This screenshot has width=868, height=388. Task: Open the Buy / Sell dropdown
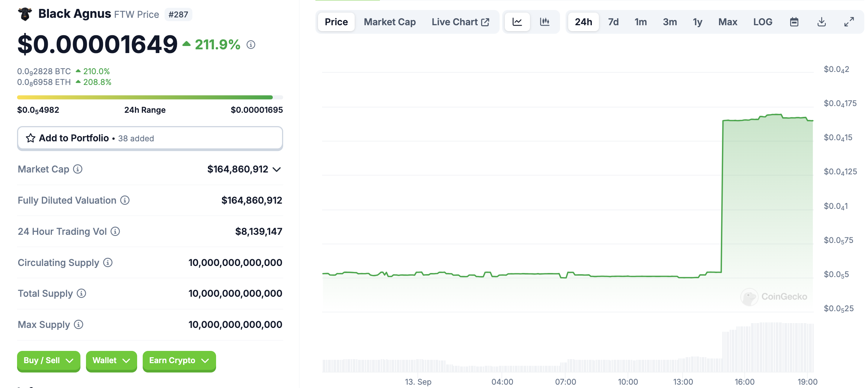pyautogui.click(x=49, y=361)
